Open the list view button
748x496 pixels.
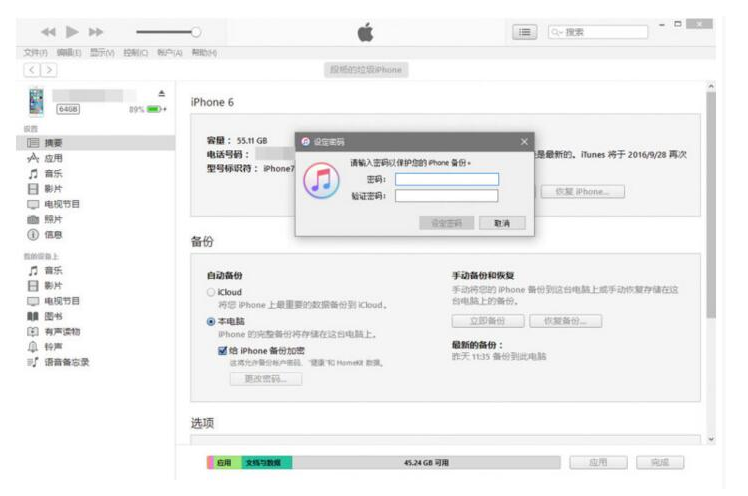pyautogui.click(x=525, y=32)
